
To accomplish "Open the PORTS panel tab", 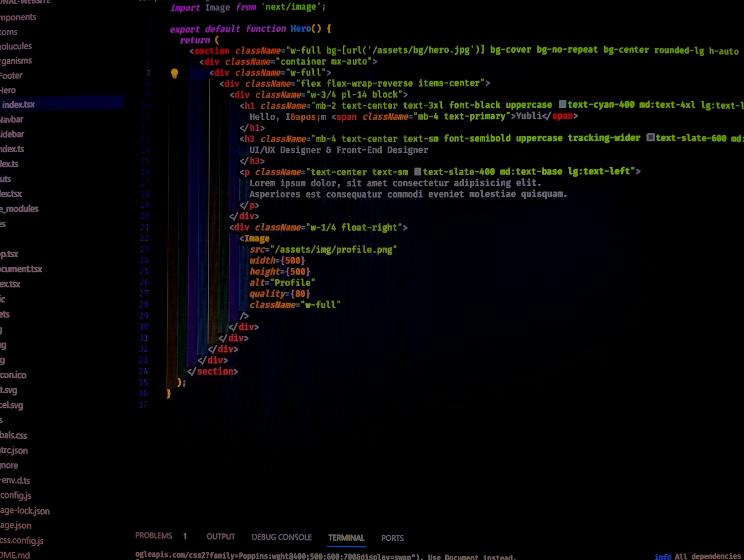I will (x=392, y=538).
